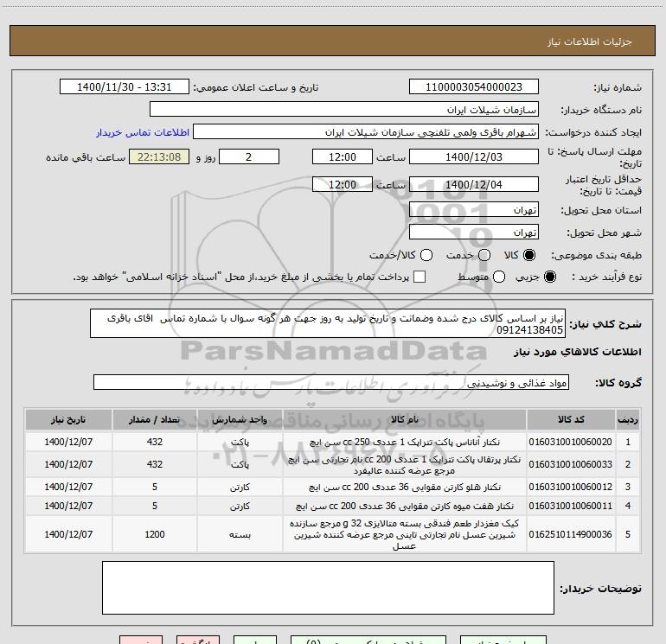Image resolution: width=666 pixels, height=644 pixels.
Task: Click the pineapple nectar item name in row 1
Action: tap(405, 442)
